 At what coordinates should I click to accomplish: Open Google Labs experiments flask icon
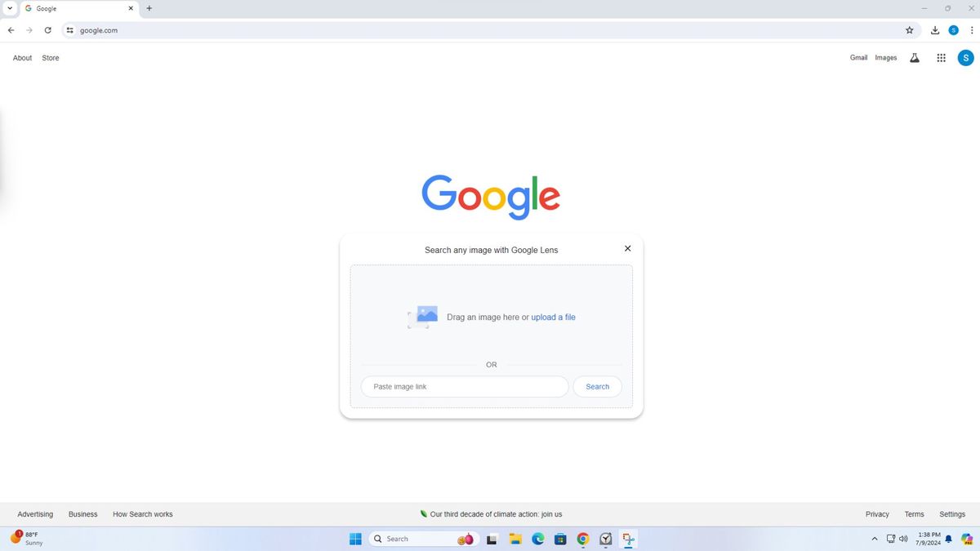click(915, 57)
